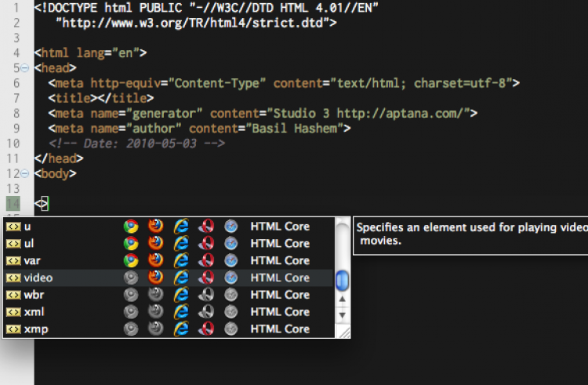Collapse the head element fold marker
Viewport: 588px width, 385px height.
click(x=25, y=68)
